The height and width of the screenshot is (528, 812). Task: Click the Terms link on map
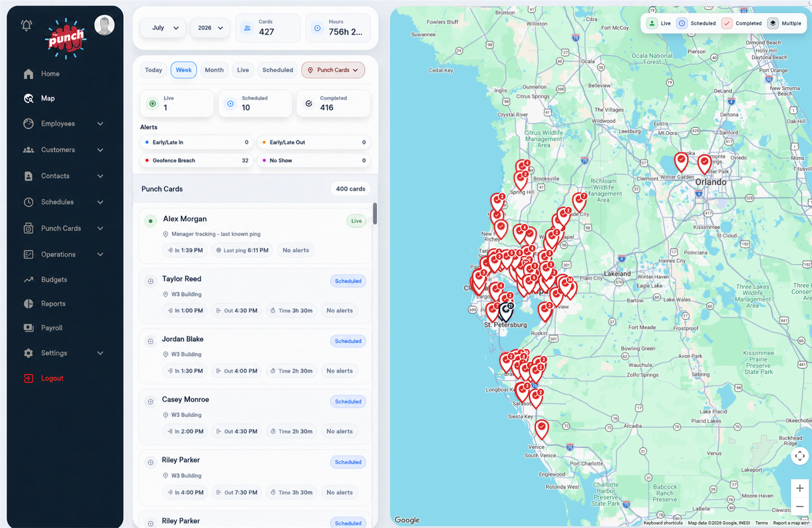click(x=761, y=523)
